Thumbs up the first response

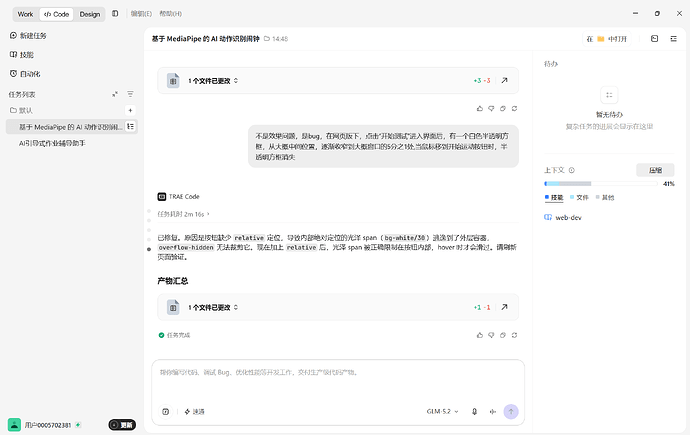[480, 109]
